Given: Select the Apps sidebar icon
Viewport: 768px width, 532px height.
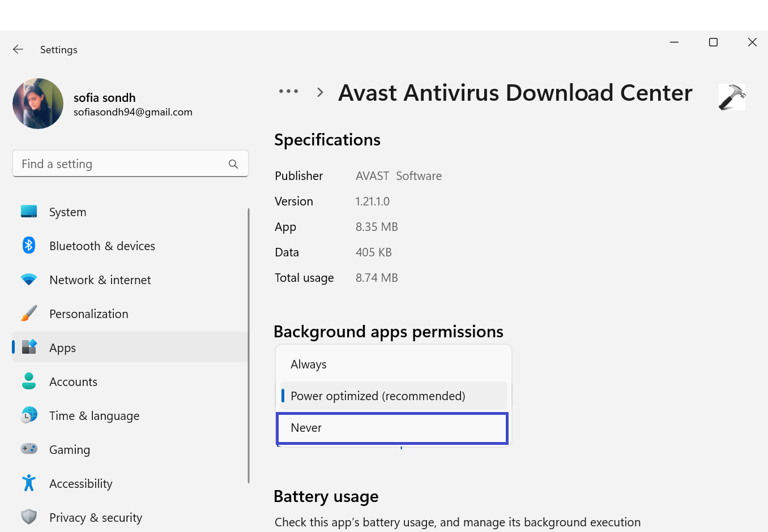Looking at the screenshot, I should (28, 347).
